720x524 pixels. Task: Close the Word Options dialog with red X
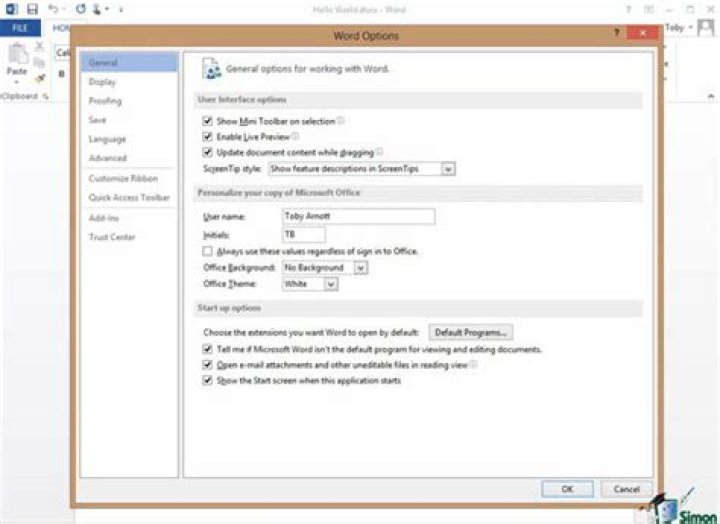[x=642, y=33]
